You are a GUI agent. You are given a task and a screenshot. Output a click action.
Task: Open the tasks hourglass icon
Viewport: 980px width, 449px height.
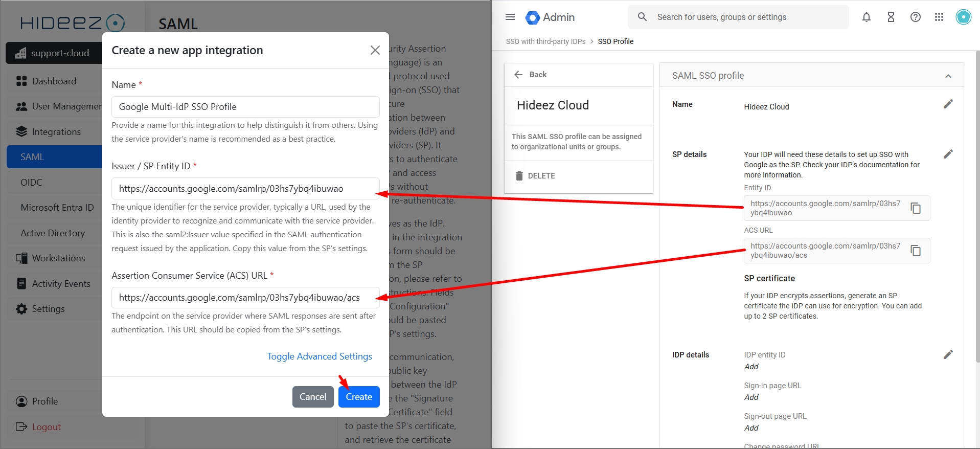click(x=891, y=17)
